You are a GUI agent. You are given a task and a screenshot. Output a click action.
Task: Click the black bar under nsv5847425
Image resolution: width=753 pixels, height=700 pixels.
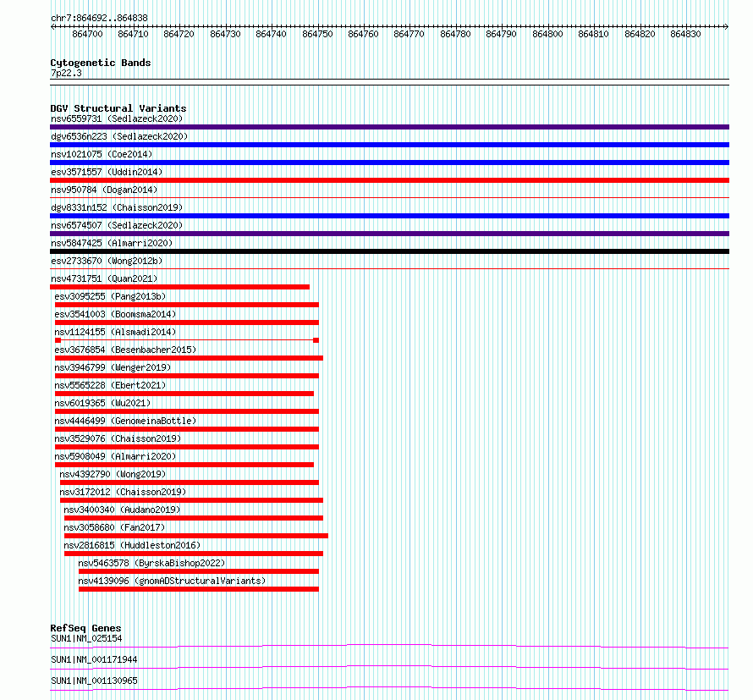click(x=389, y=251)
